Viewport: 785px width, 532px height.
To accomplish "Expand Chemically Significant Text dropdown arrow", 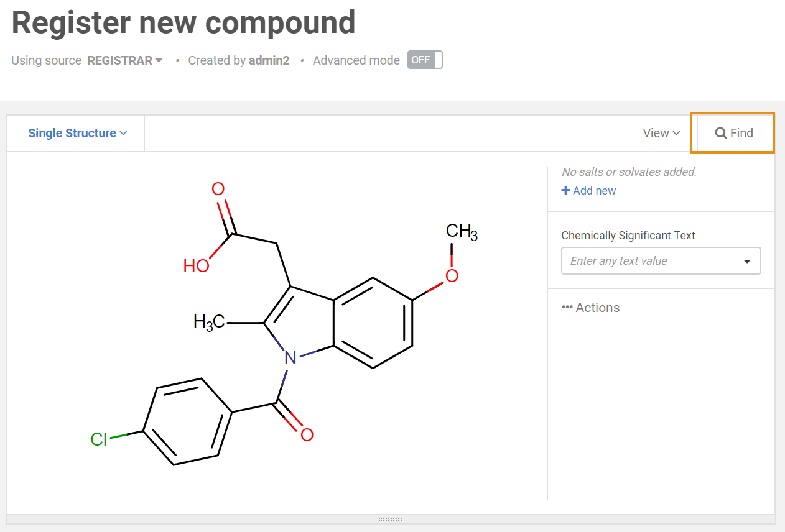I will [x=748, y=261].
